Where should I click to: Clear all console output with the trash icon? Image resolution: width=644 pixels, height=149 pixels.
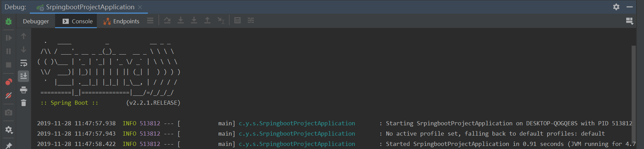click(24, 103)
